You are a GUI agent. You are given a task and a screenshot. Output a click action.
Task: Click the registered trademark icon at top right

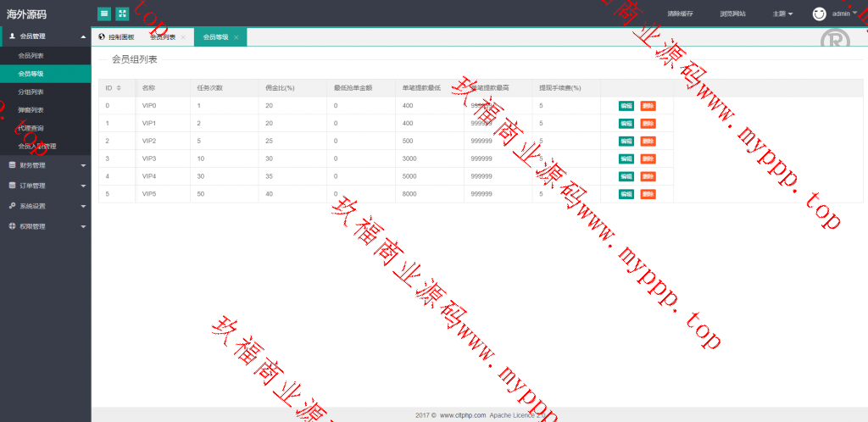834,39
